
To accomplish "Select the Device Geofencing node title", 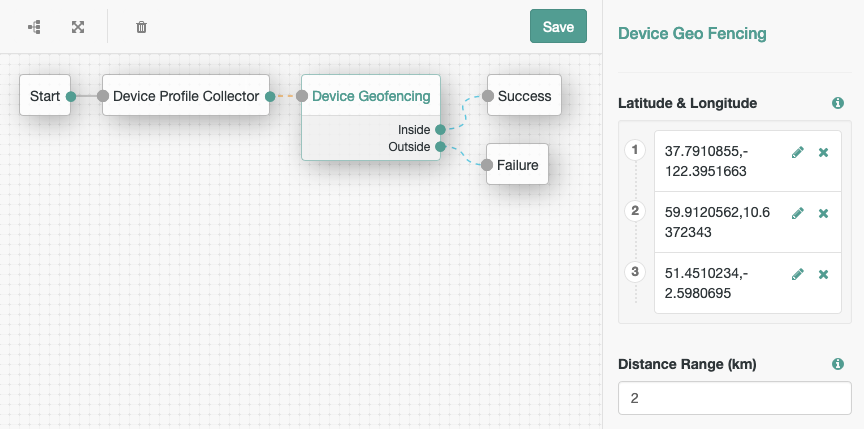I will (x=371, y=96).
